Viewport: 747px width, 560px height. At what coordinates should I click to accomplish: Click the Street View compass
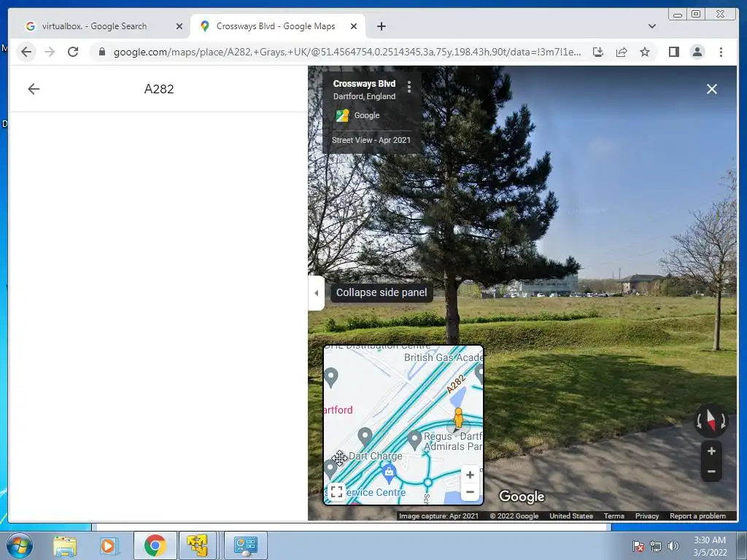point(711,421)
